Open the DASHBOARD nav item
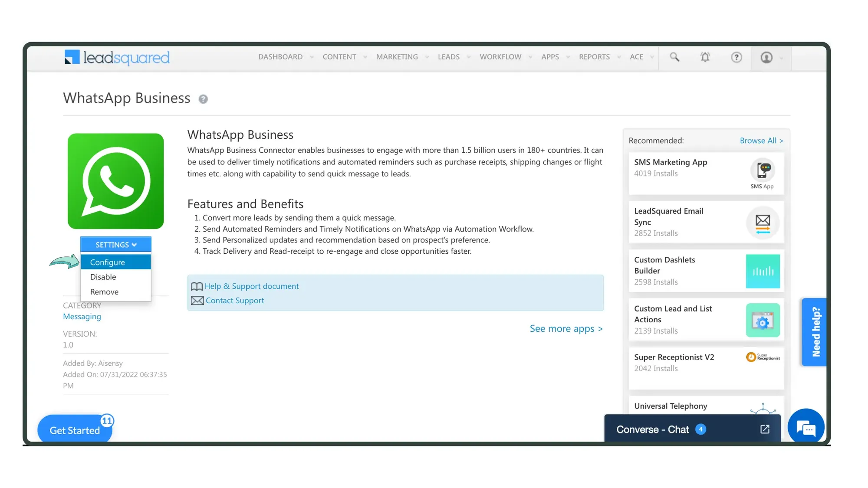 click(280, 57)
